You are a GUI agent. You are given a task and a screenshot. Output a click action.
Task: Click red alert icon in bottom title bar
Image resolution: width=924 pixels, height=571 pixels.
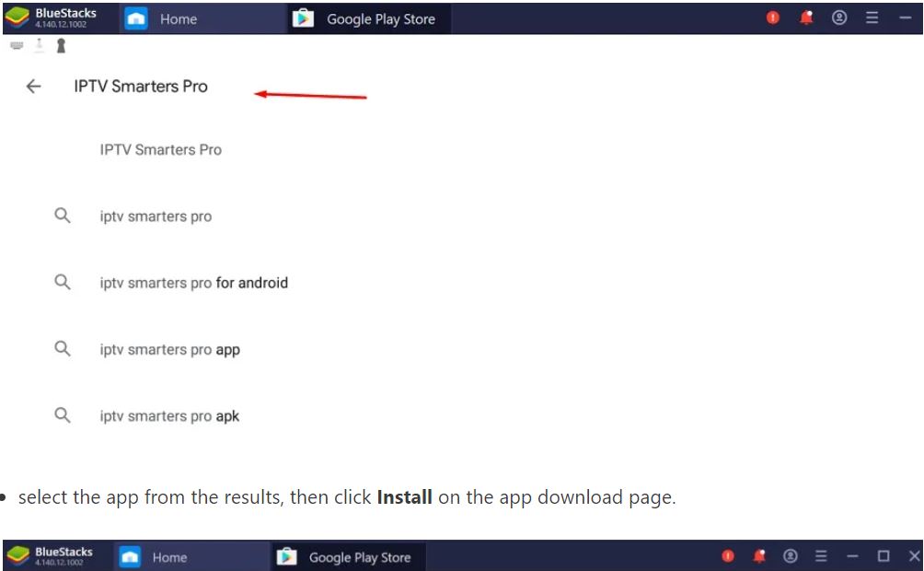point(728,555)
